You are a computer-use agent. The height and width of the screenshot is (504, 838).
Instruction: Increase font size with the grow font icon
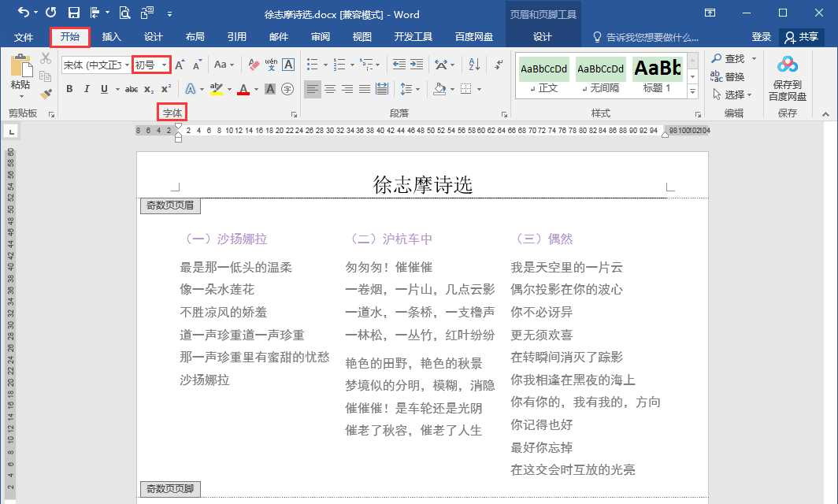pos(180,65)
